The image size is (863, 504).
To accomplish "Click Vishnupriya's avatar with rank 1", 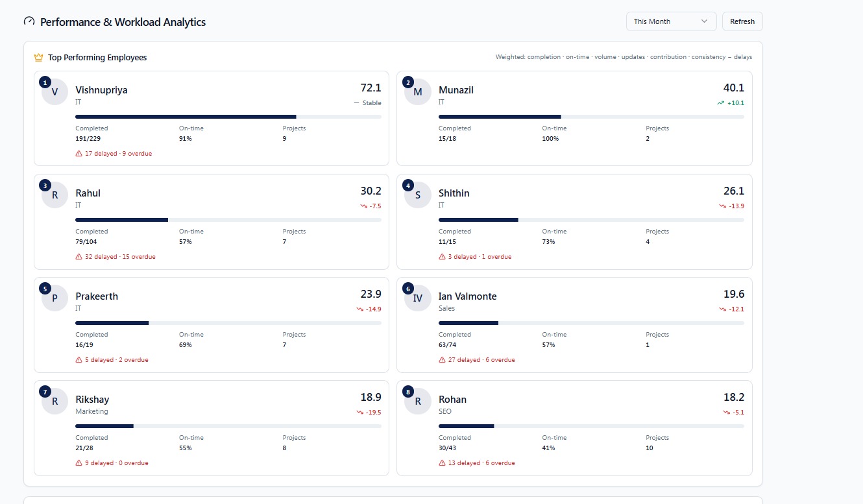I will point(55,91).
